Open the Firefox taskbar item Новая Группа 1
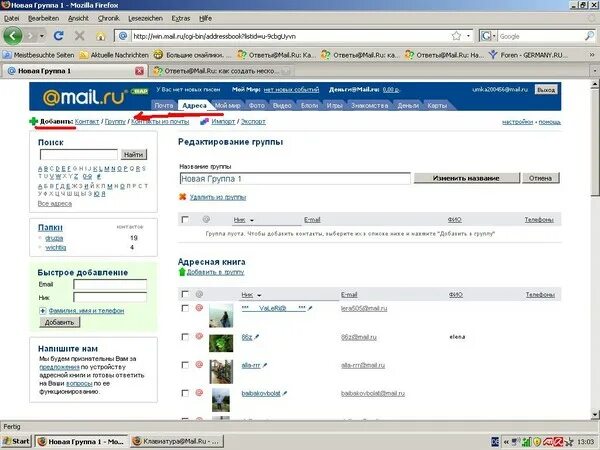This screenshot has height=450, width=600. (82, 442)
